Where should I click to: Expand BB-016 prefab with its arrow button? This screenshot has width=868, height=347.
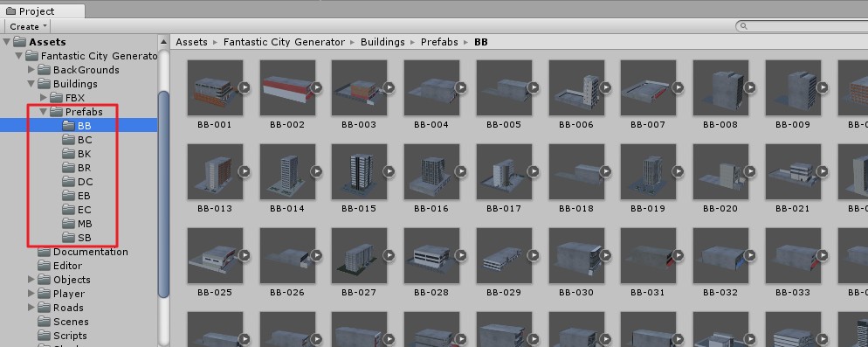click(x=461, y=172)
